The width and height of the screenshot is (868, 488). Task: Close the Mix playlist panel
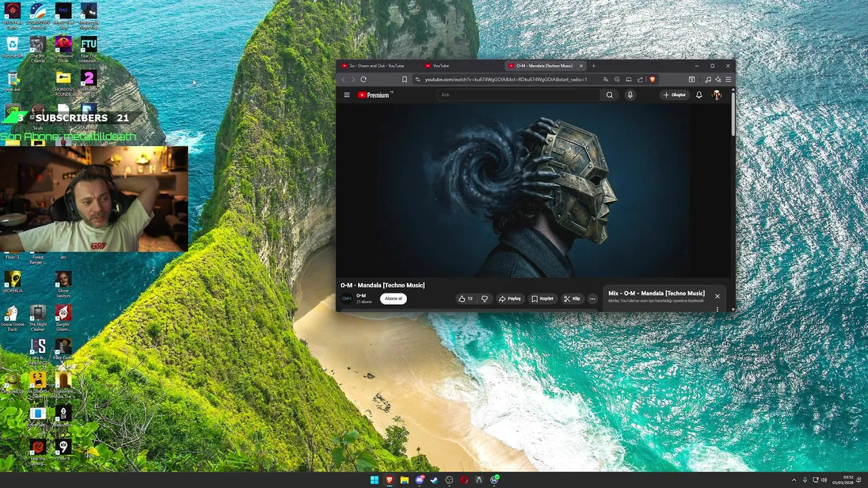717,296
